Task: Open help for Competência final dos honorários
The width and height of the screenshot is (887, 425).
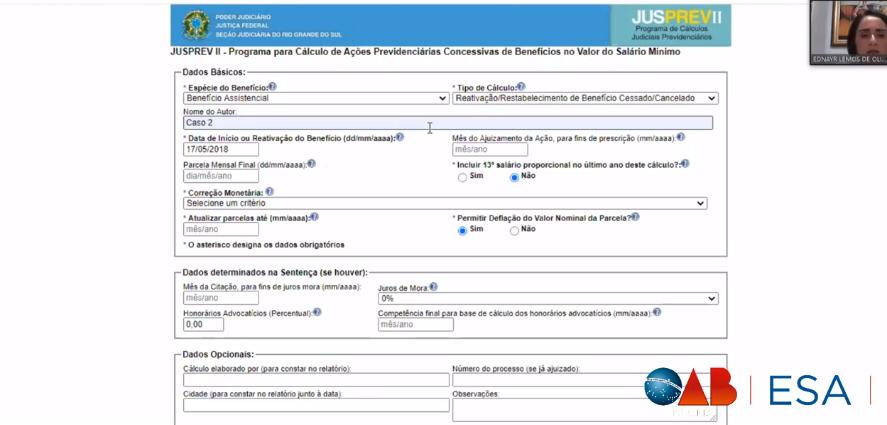Action: pyautogui.click(x=657, y=312)
